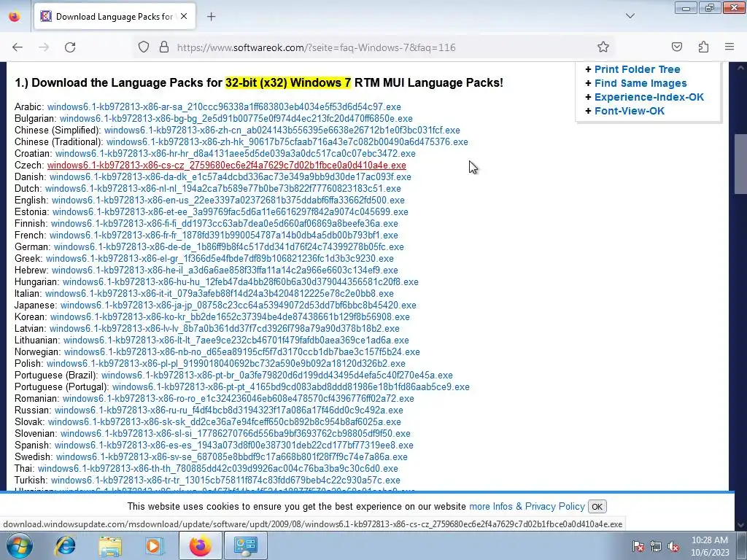The height and width of the screenshot is (560, 747).
Task: Download the Norwegian nb-no language pack
Action: [x=242, y=352]
